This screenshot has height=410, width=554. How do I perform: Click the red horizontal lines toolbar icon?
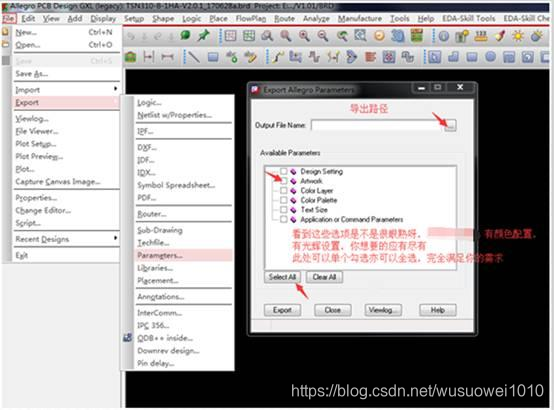370,57
